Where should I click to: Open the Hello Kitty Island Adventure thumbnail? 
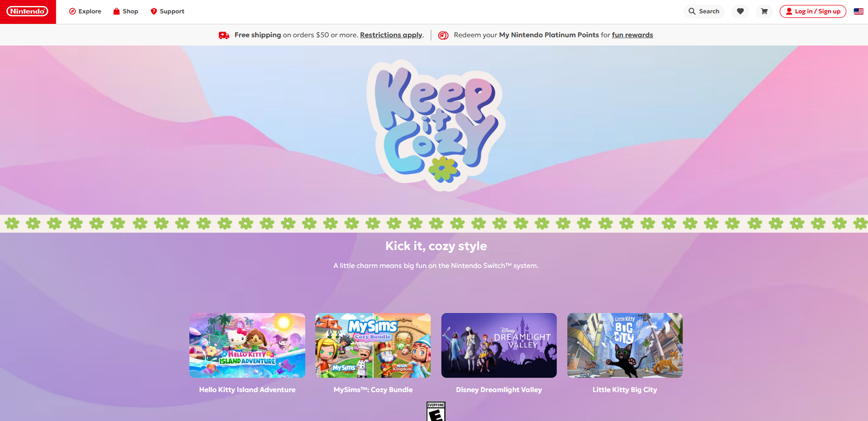[247, 345]
